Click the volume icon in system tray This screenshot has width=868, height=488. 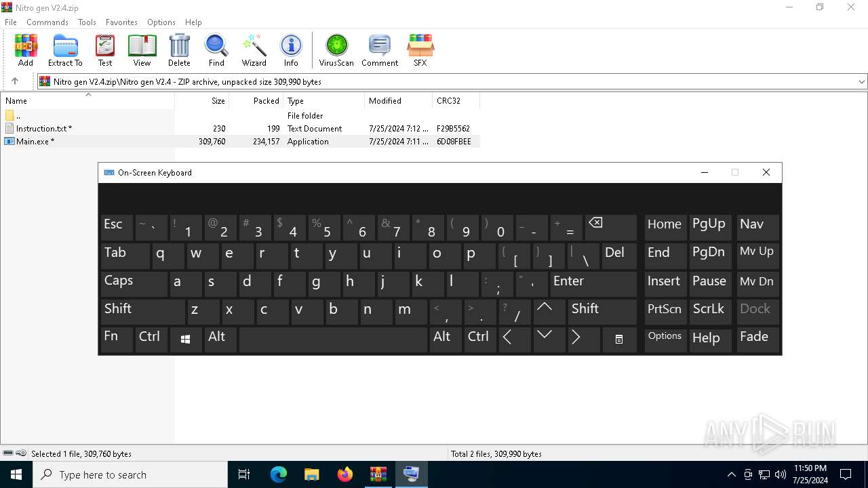(780, 474)
